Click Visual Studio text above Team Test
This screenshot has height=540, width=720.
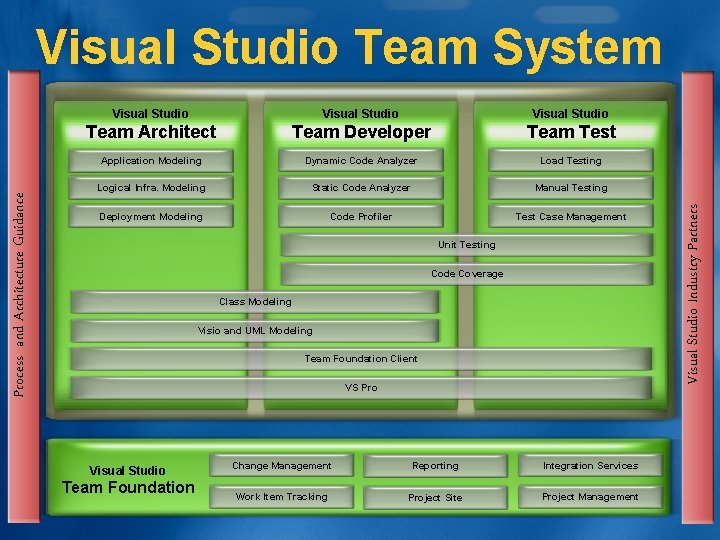pyautogui.click(x=570, y=113)
